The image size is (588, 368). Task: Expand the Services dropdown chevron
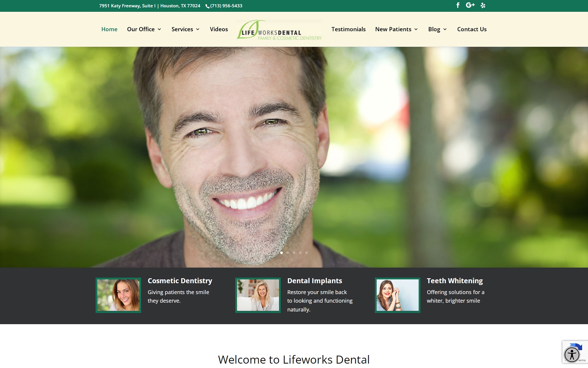point(198,29)
